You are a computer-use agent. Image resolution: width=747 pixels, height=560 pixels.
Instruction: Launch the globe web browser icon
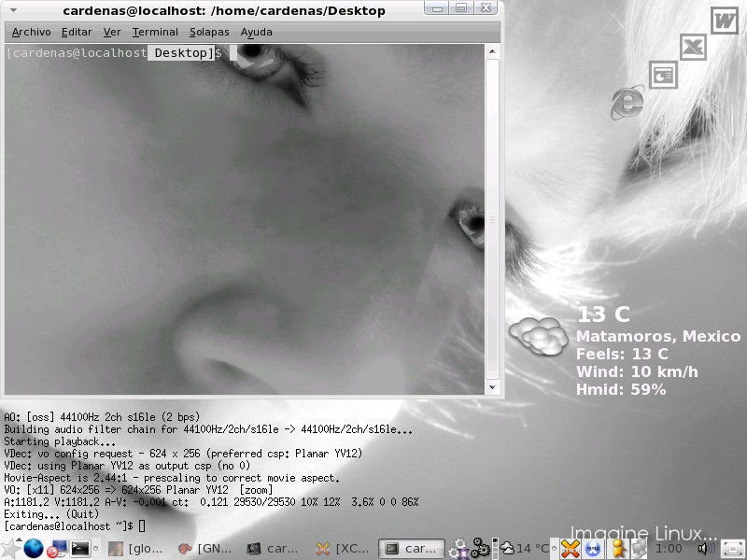[34, 549]
